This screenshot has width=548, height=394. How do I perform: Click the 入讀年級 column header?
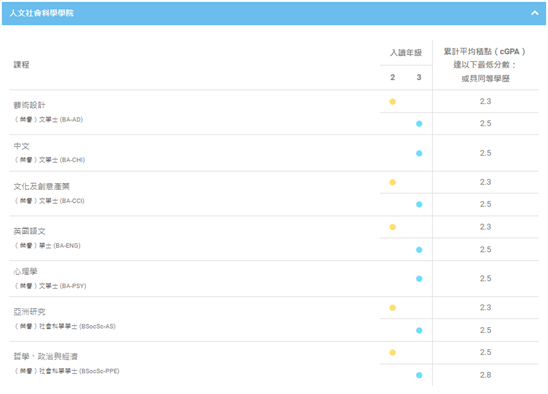click(x=406, y=53)
